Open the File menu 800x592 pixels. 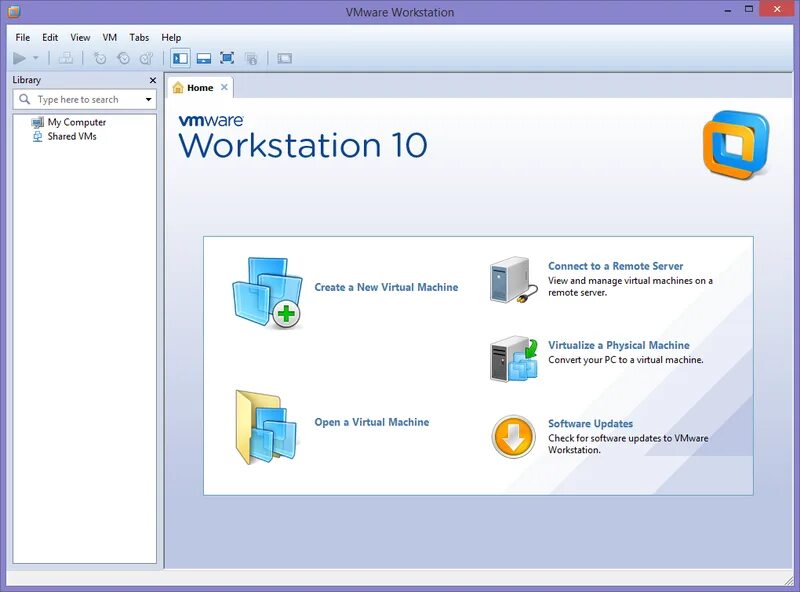point(22,37)
